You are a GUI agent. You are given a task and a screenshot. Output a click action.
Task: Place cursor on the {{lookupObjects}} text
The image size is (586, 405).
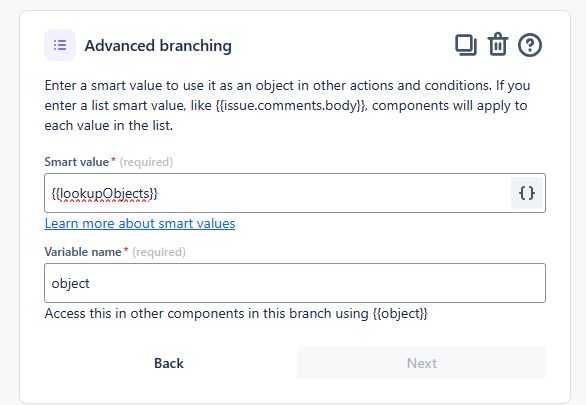pos(105,194)
